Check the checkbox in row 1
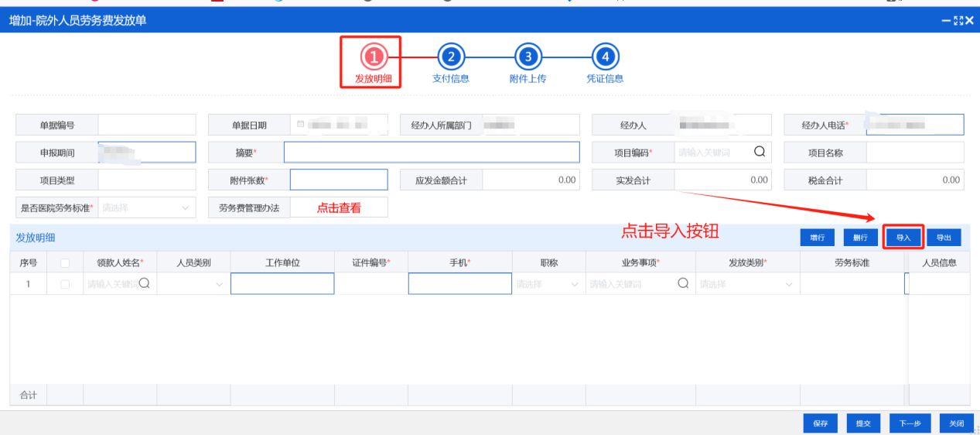 pos(65,284)
